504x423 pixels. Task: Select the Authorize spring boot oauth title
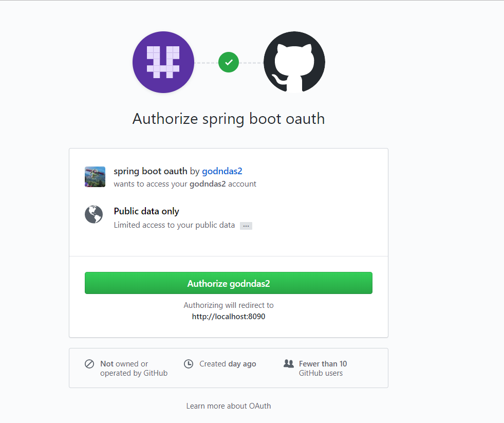228,118
